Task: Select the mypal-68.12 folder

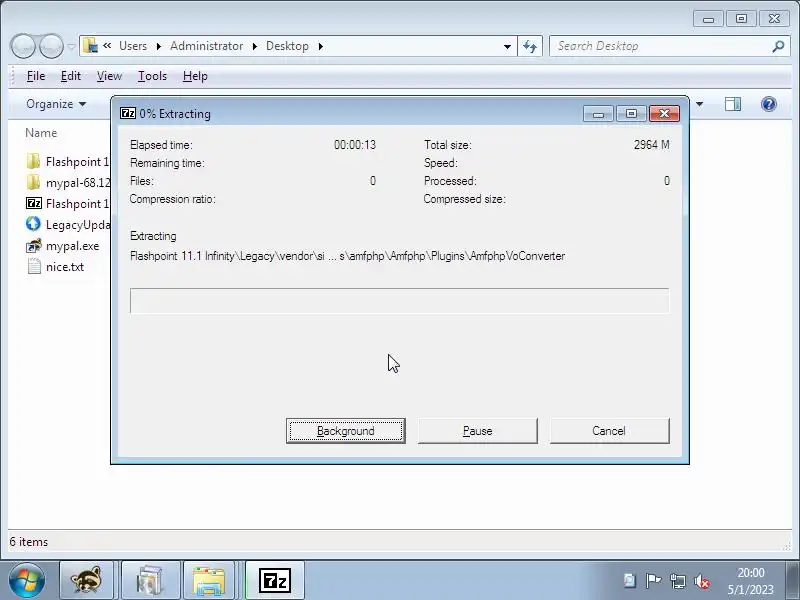Action: tap(67, 183)
